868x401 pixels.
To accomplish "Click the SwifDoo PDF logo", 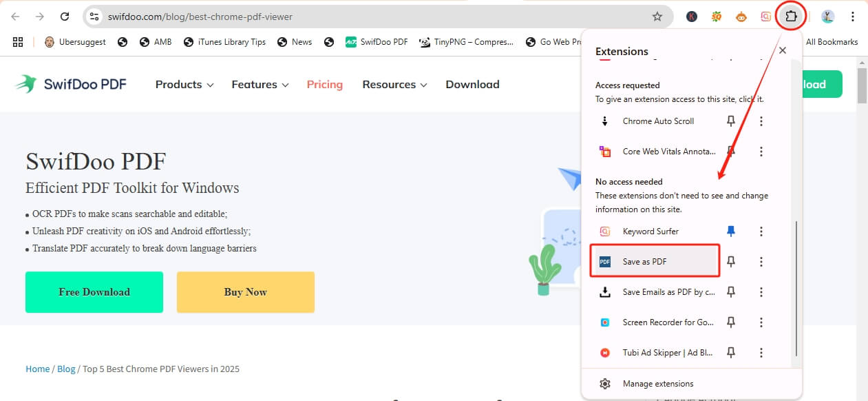I will coord(71,84).
